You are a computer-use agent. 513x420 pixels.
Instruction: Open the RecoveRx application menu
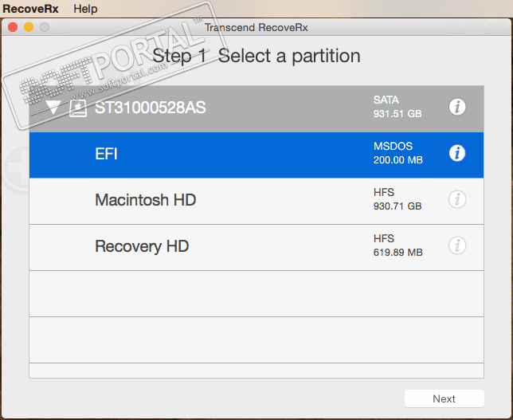[30, 9]
